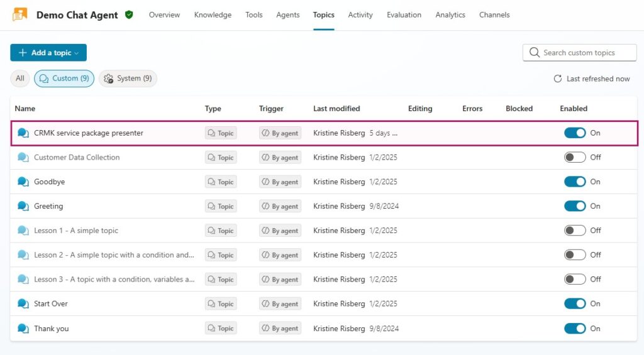Open the Add a topic dropdown
Viewport: 644px width, 355px height.
48,53
